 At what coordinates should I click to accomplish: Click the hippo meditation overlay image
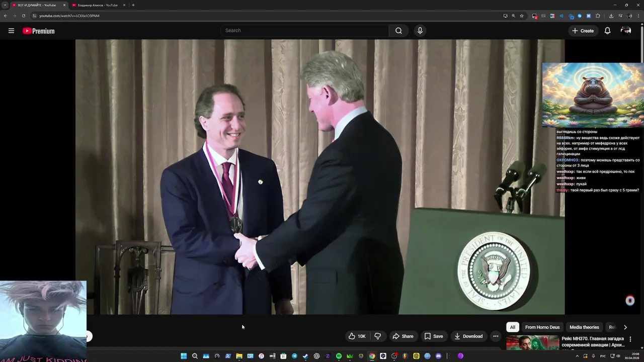pyautogui.click(x=593, y=95)
